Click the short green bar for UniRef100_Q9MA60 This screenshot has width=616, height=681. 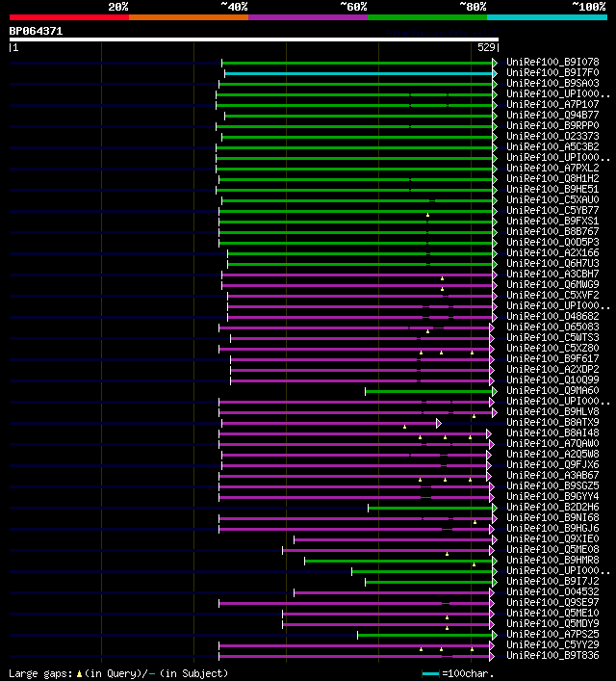pyautogui.click(x=429, y=392)
